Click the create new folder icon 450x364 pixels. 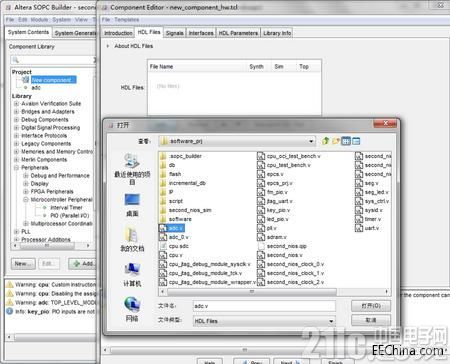click(x=336, y=141)
